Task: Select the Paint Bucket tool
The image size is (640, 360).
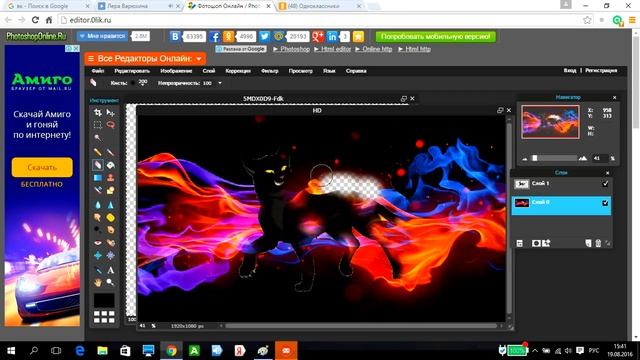Action: (110, 165)
